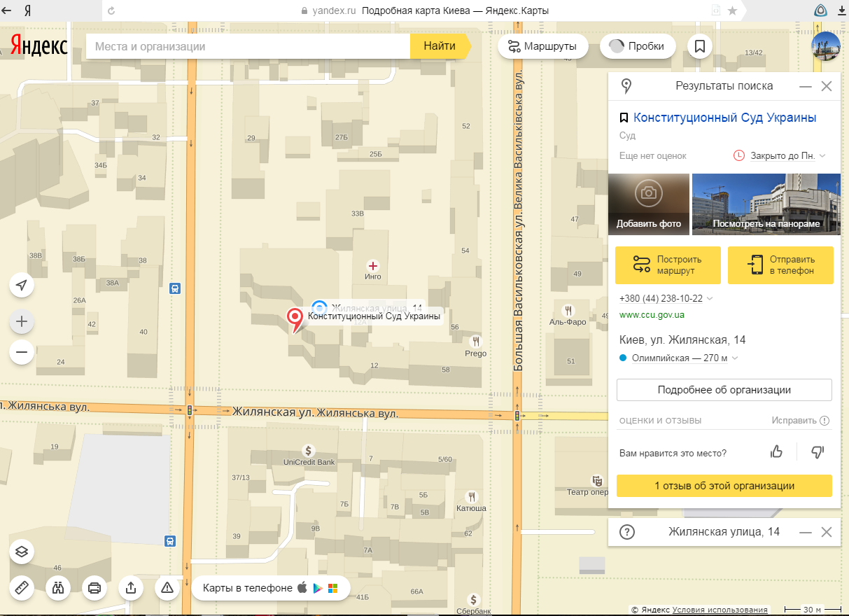Viewport: 849px width, 616px height.
Task: Toggle the Пробки traffic layer
Action: coord(637,46)
